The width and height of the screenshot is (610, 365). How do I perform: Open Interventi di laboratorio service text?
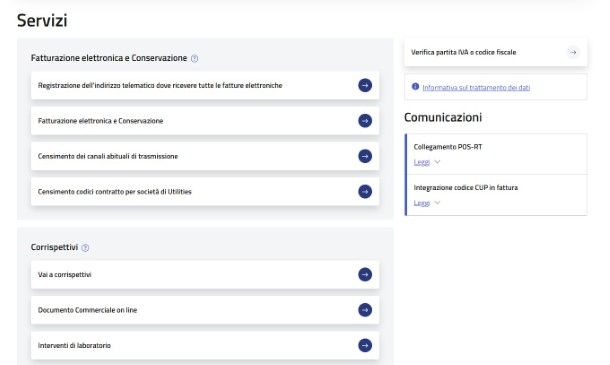pos(74,346)
